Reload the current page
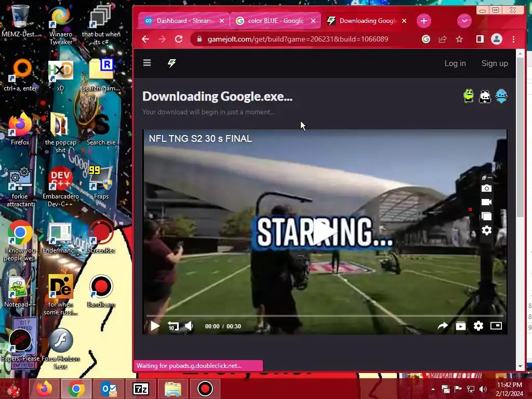 pyautogui.click(x=179, y=39)
